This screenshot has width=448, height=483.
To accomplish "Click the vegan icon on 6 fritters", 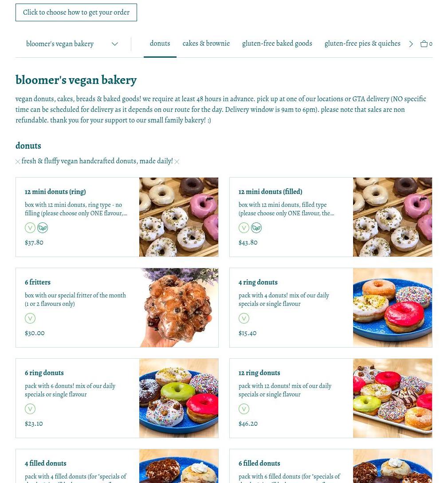I will [x=30, y=318].
